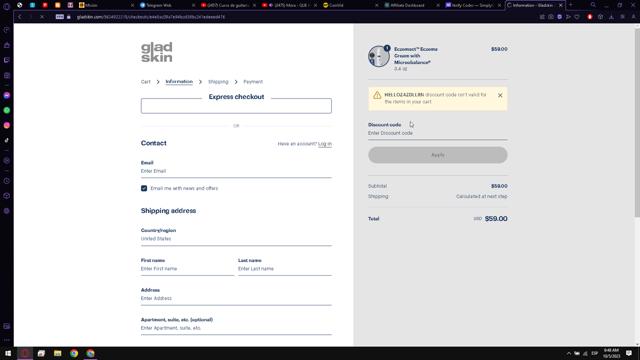Open WhatsApp in the Opera sidebar
This screenshot has height=360, width=640.
point(7,110)
